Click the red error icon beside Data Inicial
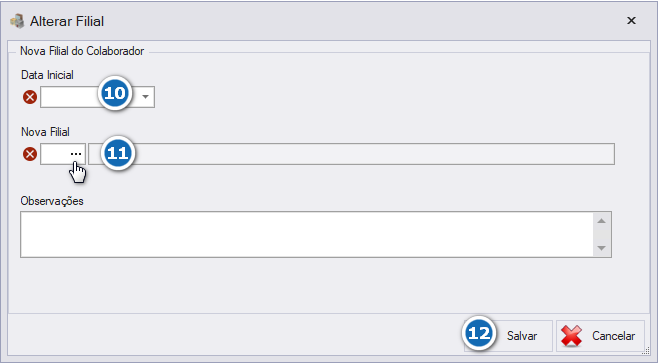Viewport: 658px width, 363px height. coord(30,97)
